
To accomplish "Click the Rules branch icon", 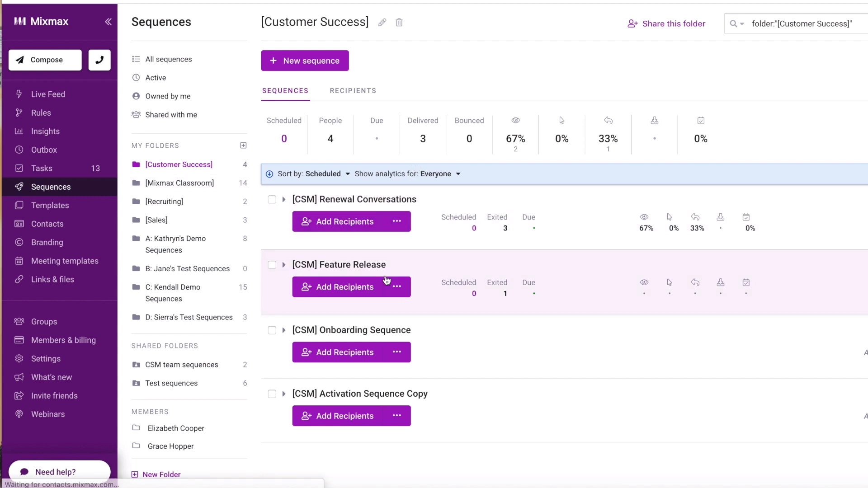I will [19, 113].
